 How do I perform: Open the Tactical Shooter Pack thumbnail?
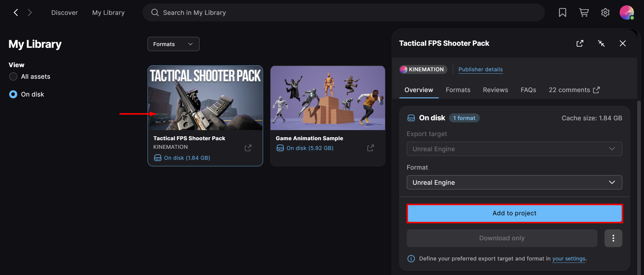[205, 98]
